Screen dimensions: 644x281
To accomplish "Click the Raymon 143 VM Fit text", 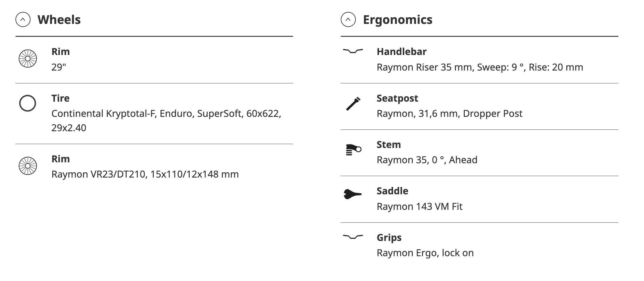I will click(x=419, y=207).
